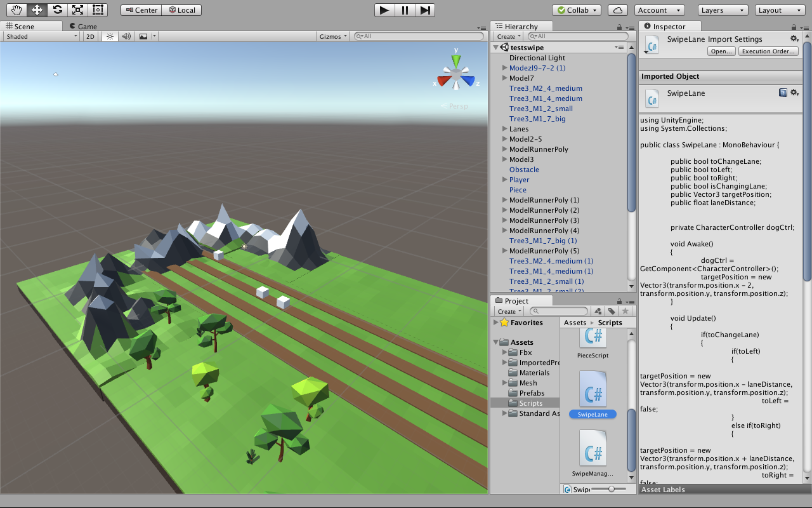Toggle scene audio speaker icon
Viewport: 812px width, 508px height.
click(126, 37)
